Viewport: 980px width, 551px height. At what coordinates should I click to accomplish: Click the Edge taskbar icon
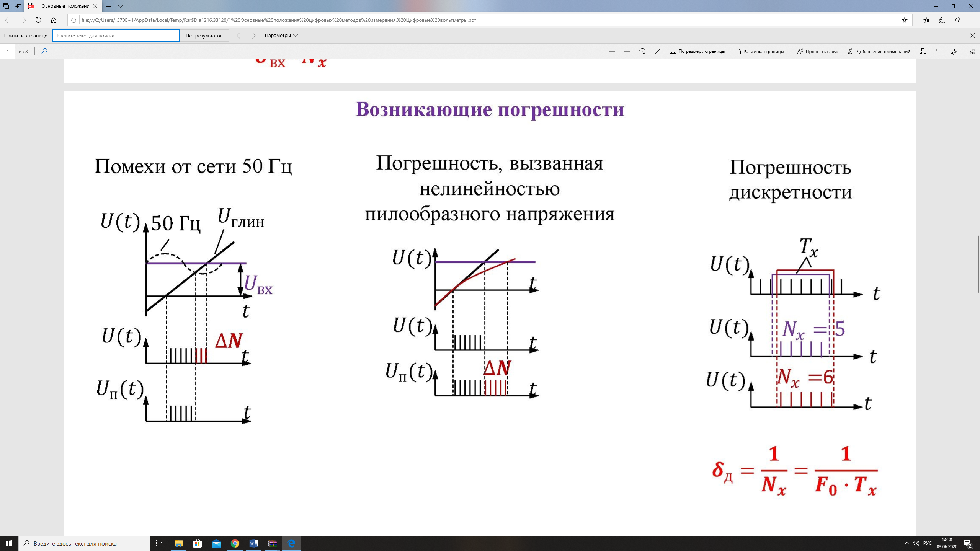coord(291,543)
